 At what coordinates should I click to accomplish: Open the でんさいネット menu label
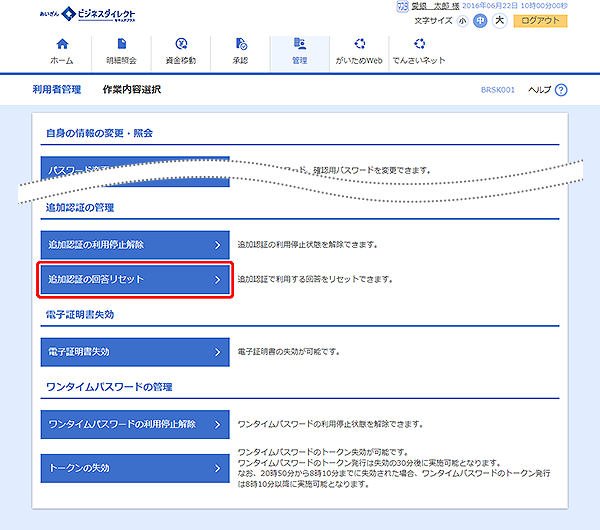point(419,60)
